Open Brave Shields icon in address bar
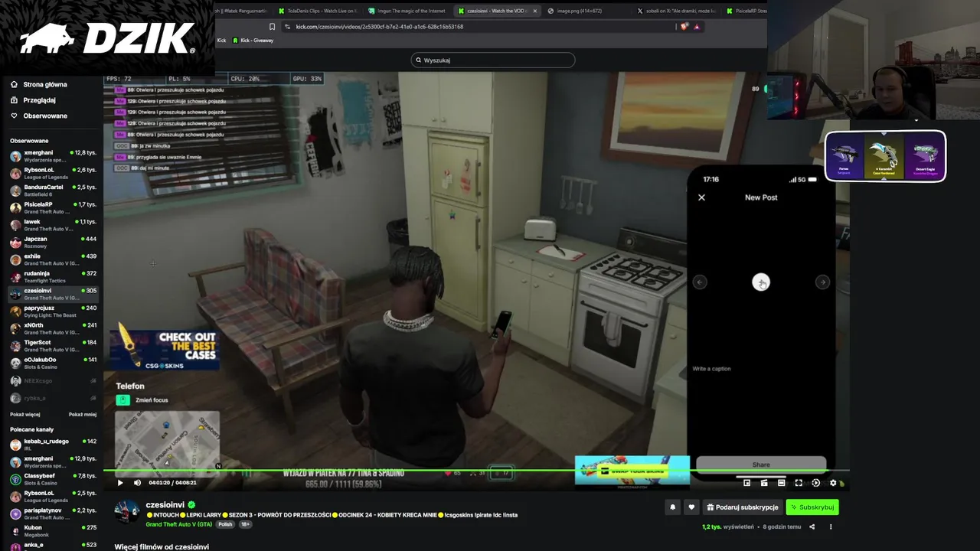The width and height of the screenshot is (980, 551). point(684,27)
